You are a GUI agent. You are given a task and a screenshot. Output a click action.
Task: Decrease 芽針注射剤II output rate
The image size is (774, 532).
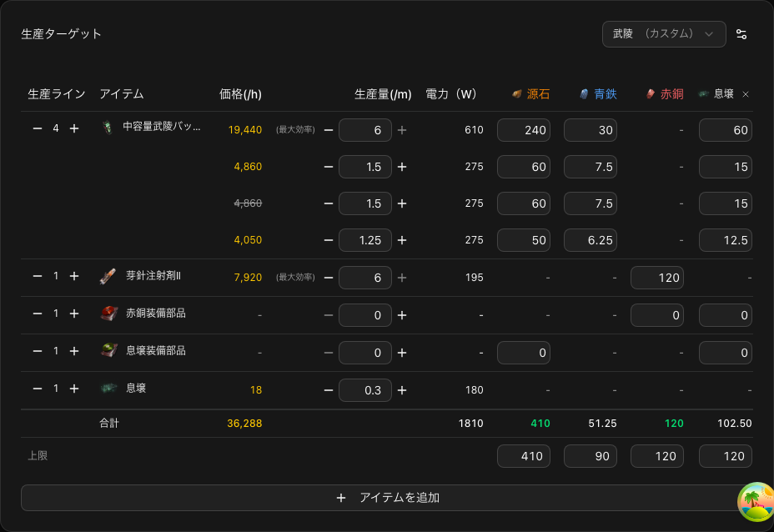pyautogui.click(x=329, y=278)
